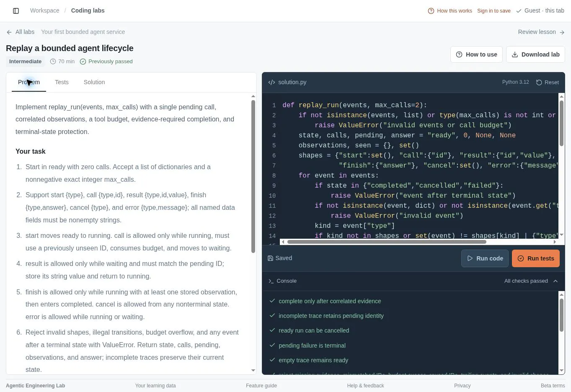
Task: Open Feature guide footer link
Action: click(261, 386)
